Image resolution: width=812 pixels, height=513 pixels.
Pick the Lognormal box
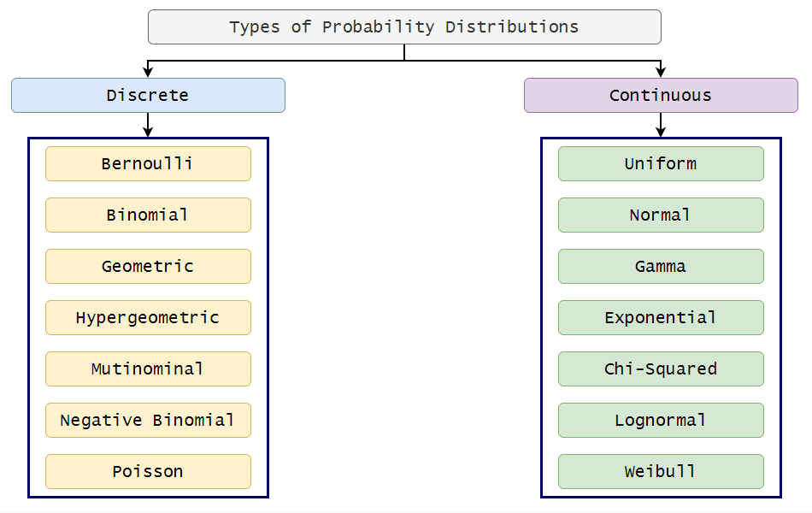click(661, 420)
